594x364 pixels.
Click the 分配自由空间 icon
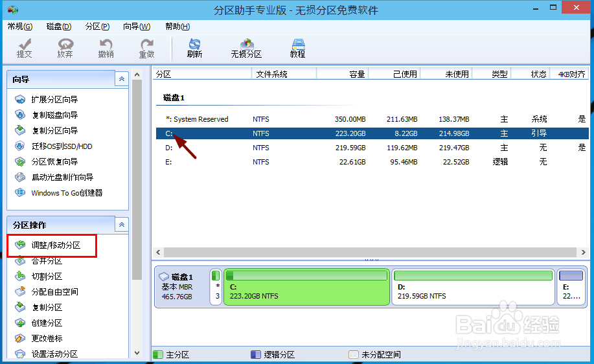20,291
